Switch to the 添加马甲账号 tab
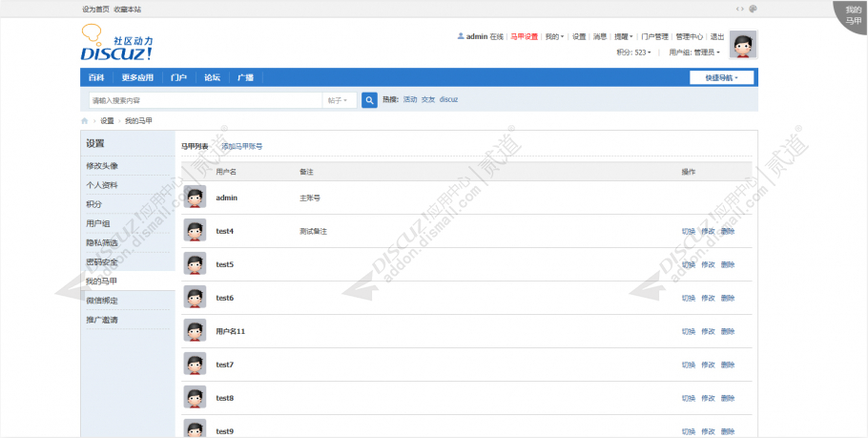The height and width of the screenshot is (438, 868). click(x=242, y=146)
